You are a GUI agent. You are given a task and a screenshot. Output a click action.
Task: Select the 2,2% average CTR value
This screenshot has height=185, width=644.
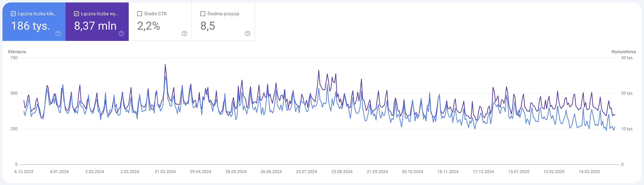pyautogui.click(x=149, y=26)
